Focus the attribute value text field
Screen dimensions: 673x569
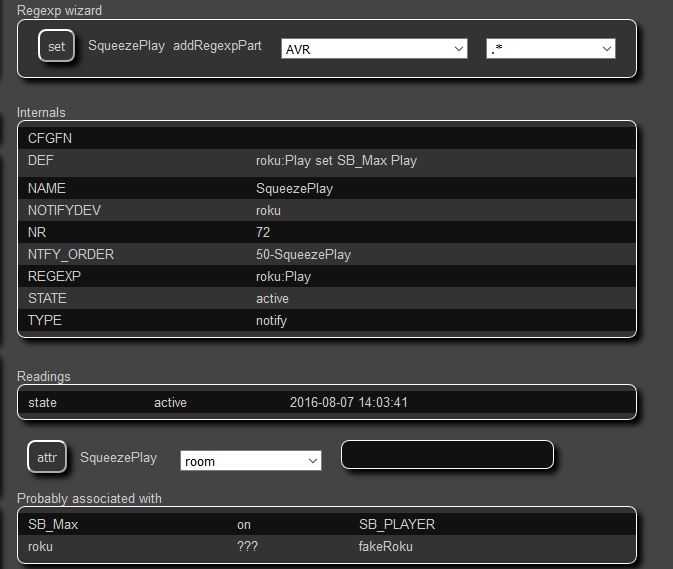tap(447, 455)
